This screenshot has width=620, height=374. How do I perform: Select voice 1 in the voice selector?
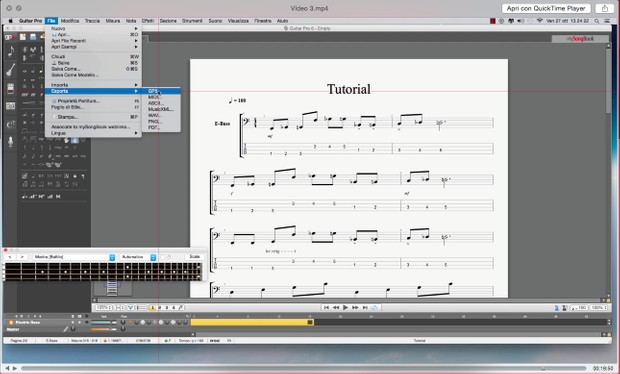[152, 308]
